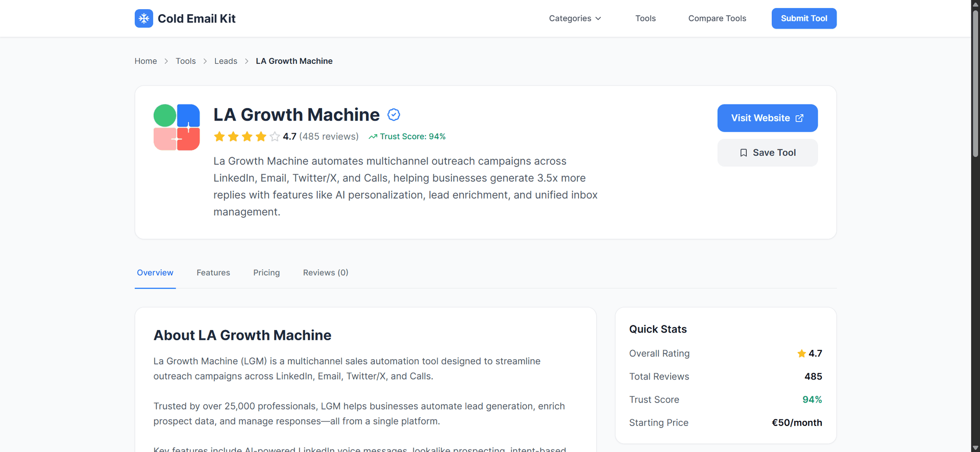Click the Cold Email Kit snowflake logo
The width and height of the screenshot is (980, 452).
tap(143, 18)
